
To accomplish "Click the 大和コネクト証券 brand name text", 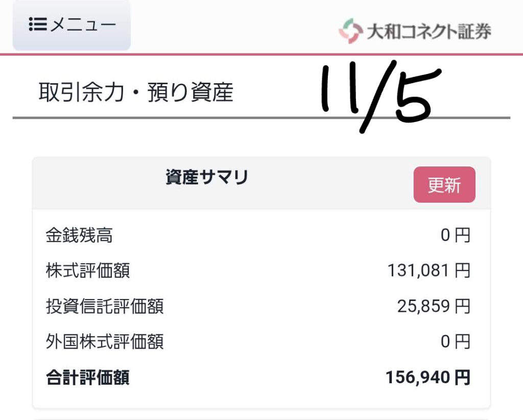I will coord(429,31).
